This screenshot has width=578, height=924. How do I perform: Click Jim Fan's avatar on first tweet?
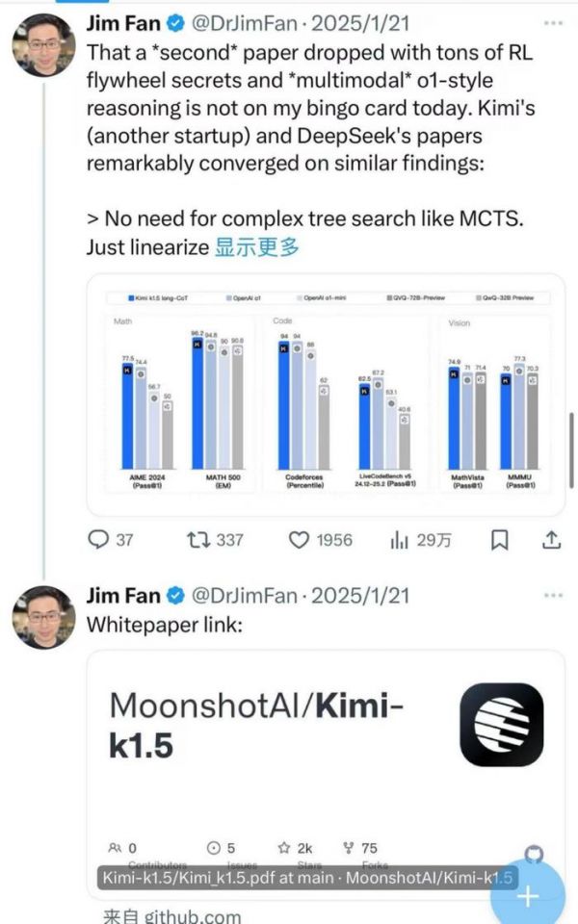tap(42, 44)
